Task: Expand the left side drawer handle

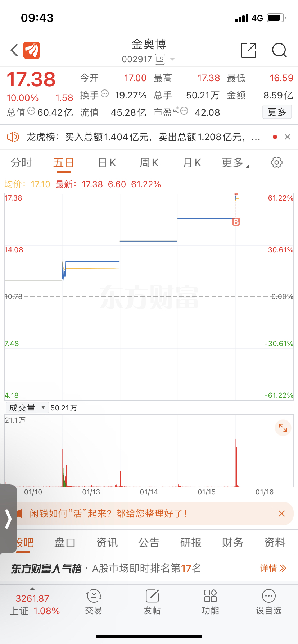Action: pyautogui.click(x=8, y=519)
